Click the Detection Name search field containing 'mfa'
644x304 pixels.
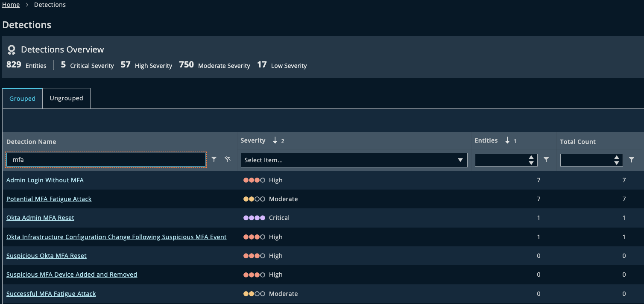pos(105,160)
